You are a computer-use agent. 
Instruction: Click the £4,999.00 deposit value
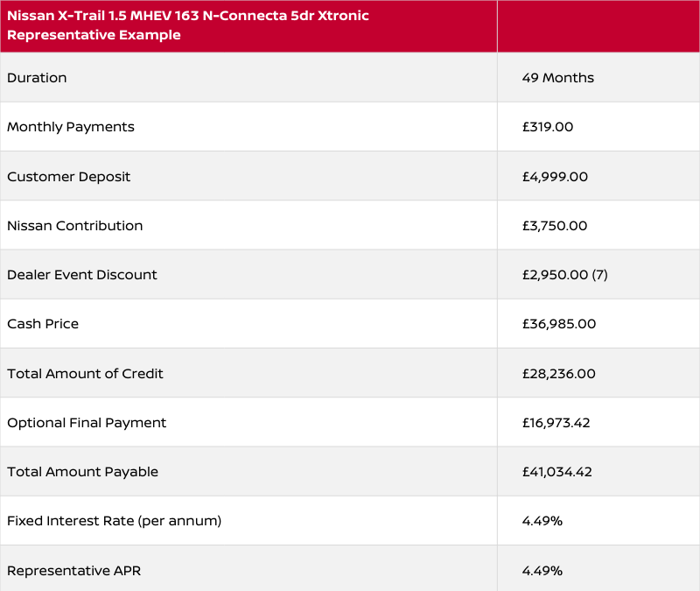(555, 177)
